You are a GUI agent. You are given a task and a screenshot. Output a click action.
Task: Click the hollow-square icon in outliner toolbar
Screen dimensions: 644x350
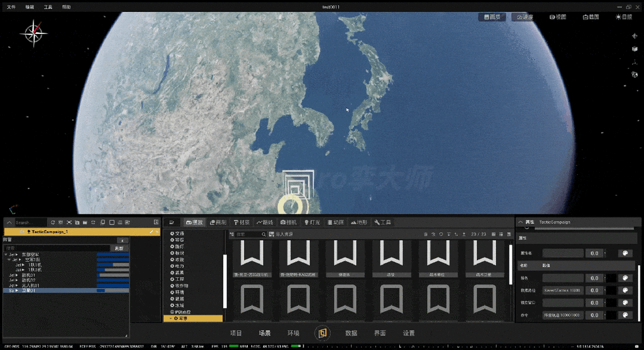tap(112, 222)
